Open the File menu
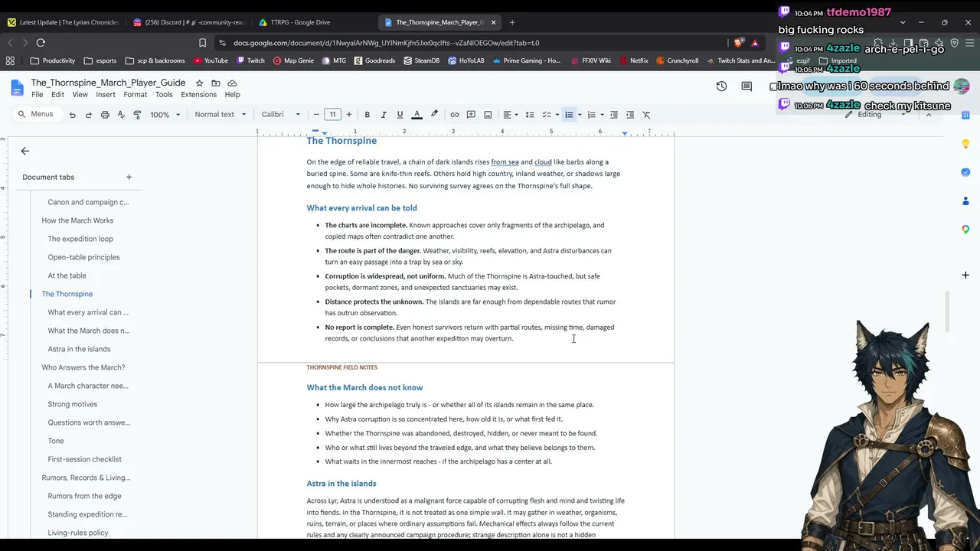Image resolution: width=980 pixels, height=551 pixels. coord(37,95)
